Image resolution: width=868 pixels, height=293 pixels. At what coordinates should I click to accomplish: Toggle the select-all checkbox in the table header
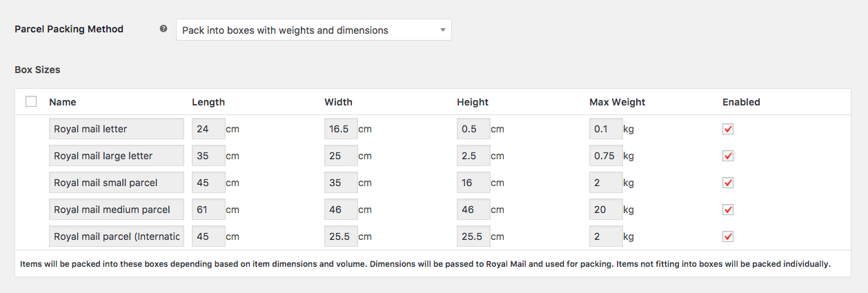pos(31,101)
